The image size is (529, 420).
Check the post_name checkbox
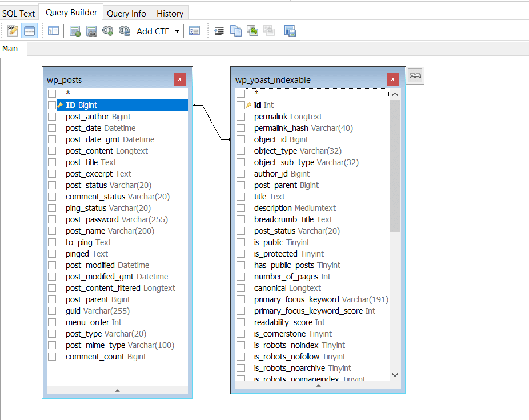point(52,231)
